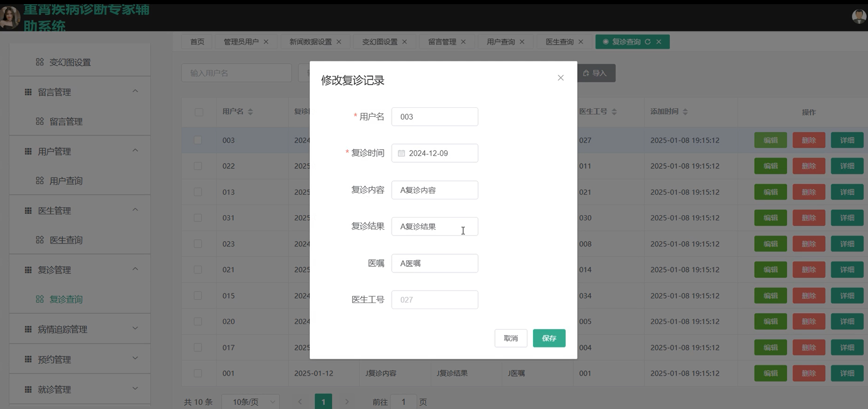Close the 新闻数据设置 tab
The image size is (868, 409).
click(x=339, y=42)
